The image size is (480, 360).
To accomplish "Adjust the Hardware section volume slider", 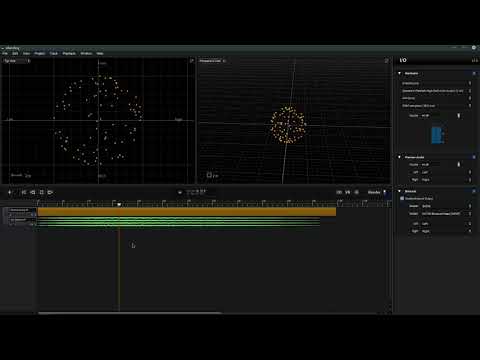I will (x=459, y=116).
